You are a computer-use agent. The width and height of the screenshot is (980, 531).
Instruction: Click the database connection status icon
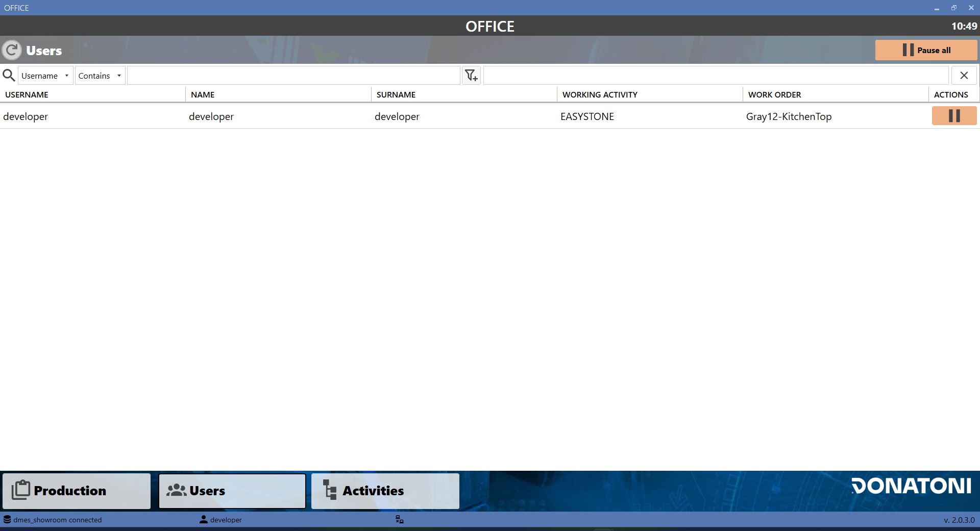point(7,520)
